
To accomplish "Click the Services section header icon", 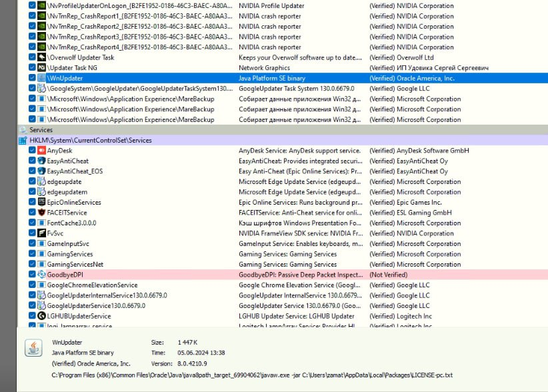I will click(23, 130).
